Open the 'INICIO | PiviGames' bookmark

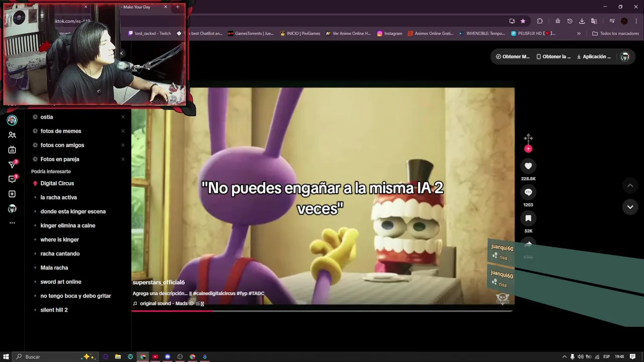click(x=300, y=34)
